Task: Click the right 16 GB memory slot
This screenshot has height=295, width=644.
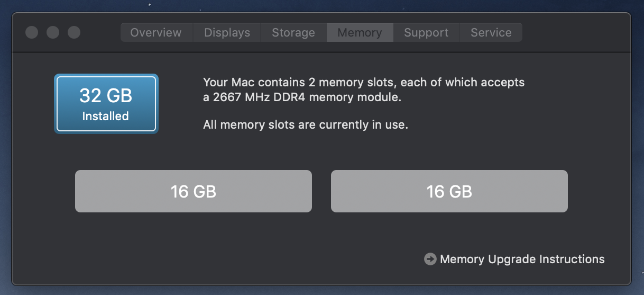Action: pos(449,191)
